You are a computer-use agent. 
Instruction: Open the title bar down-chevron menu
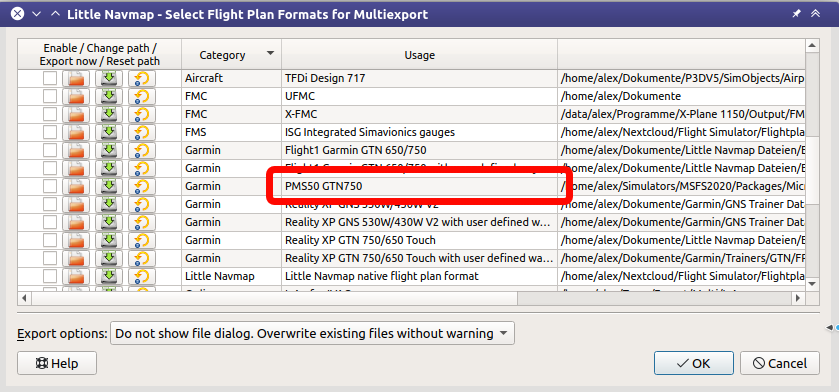click(x=37, y=14)
